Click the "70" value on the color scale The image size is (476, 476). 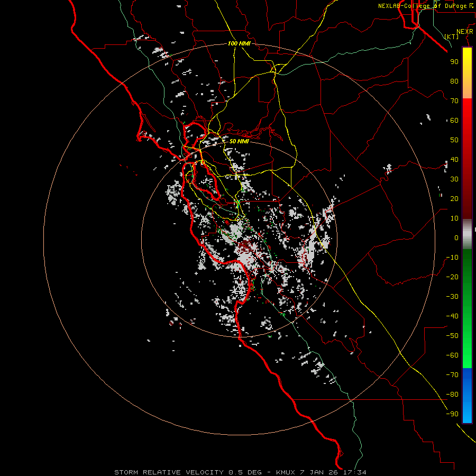click(x=454, y=101)
